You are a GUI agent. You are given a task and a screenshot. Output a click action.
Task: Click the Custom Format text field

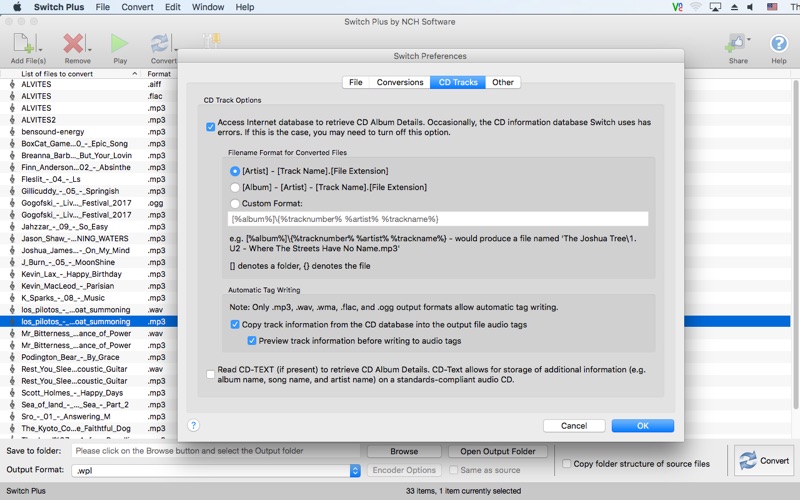point(438,219)
